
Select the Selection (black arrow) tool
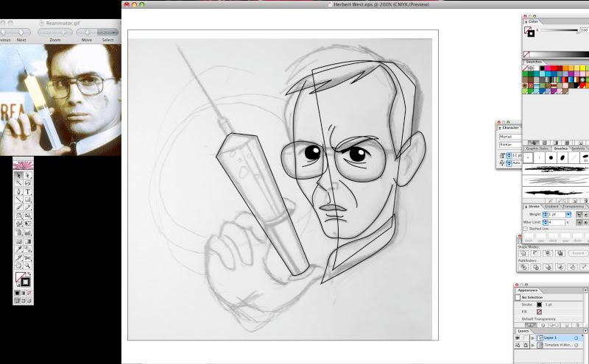coord(18,175)
